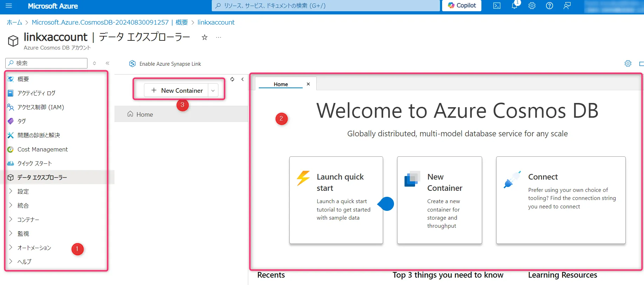This screenshot has height=285, width=644.
Task: Focus the global resource search box
Action: click(x=326, y=6)
